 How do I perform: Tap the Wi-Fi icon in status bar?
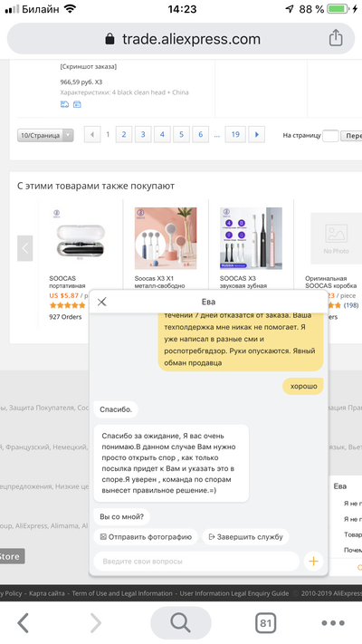pos(71,9)
